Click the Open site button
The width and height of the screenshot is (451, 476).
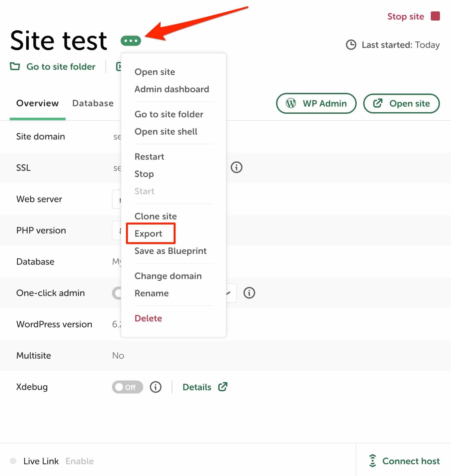point(401,103)
